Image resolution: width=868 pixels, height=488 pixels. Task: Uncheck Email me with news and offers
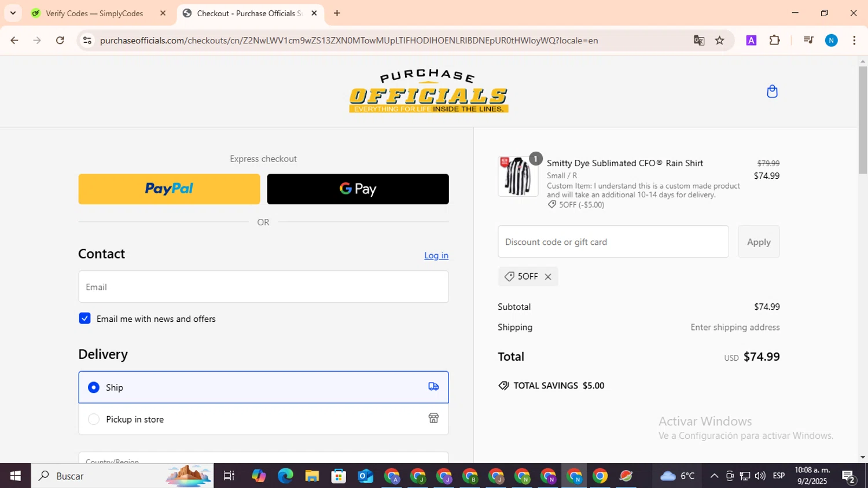click(84, 318)
